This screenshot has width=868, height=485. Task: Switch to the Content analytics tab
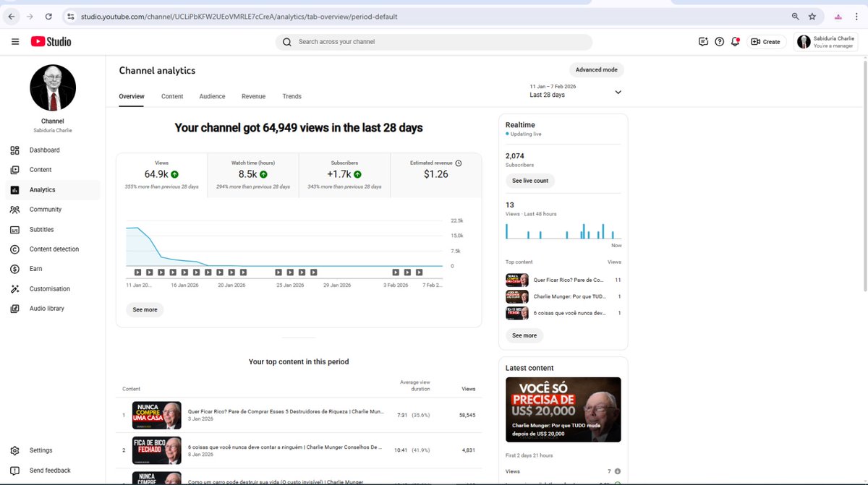(x=172, y=96)
